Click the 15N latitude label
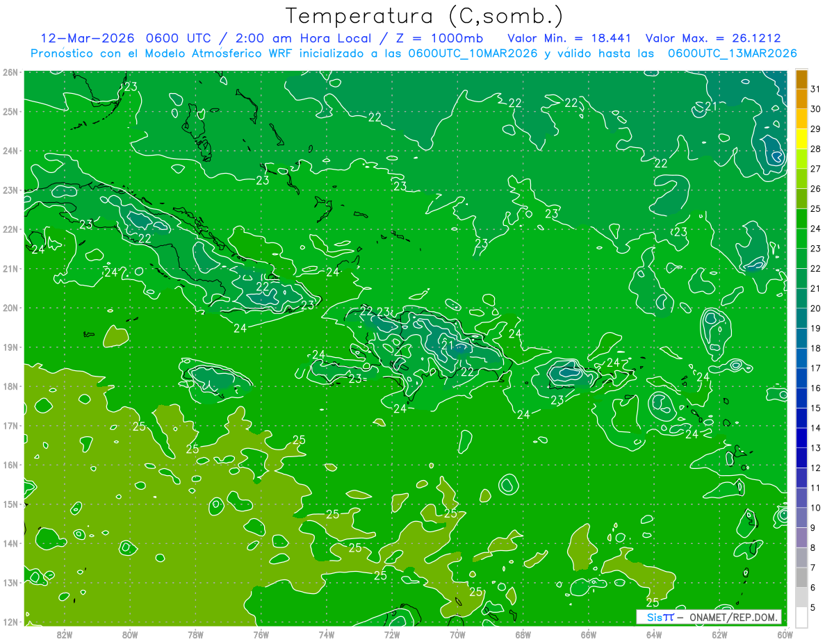This screenshot has height=644, width=834. tap(10, 504)
